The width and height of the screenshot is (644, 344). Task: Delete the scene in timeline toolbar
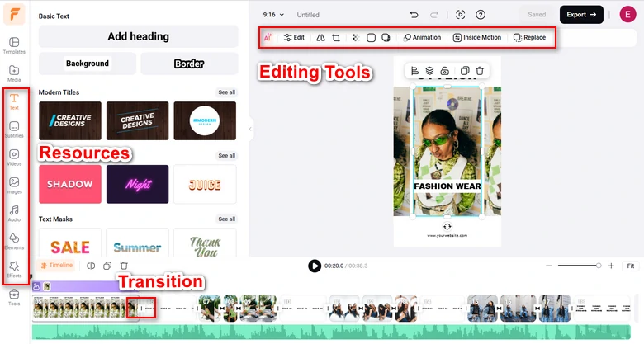coord(124,266)
